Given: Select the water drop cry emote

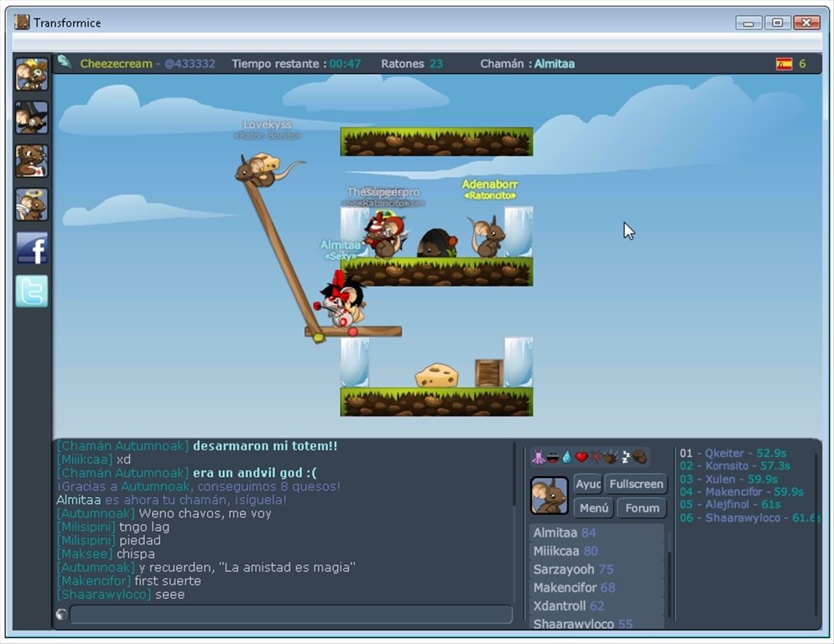Looking at the screenshot, I should (x=567, y=457).
